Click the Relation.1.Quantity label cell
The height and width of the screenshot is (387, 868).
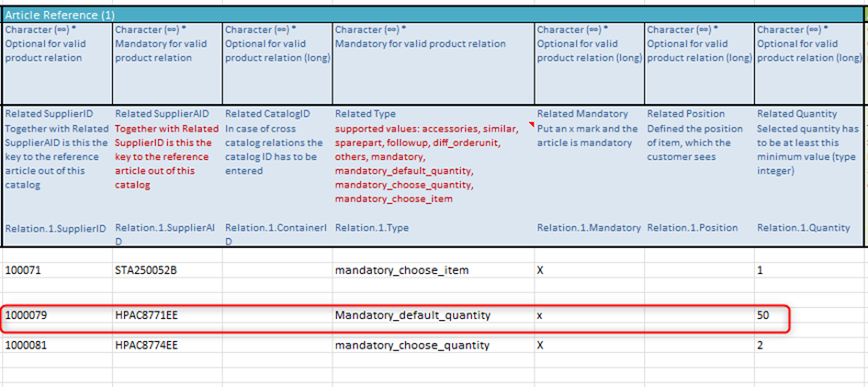click(x=802, y=228)
